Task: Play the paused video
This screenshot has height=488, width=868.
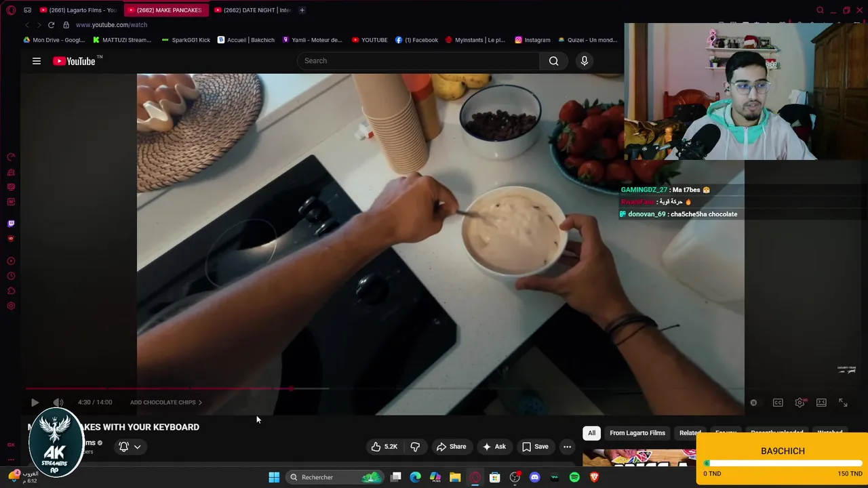Action: coord(35,403)
